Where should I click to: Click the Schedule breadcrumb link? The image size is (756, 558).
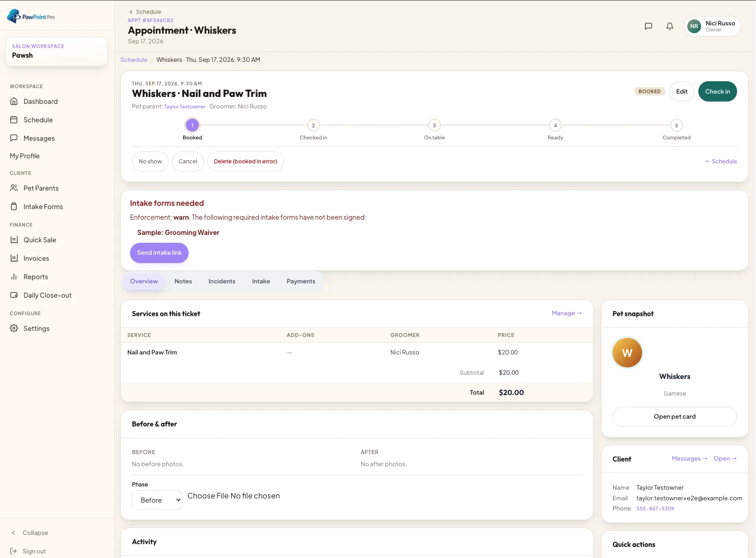(134, 60)
